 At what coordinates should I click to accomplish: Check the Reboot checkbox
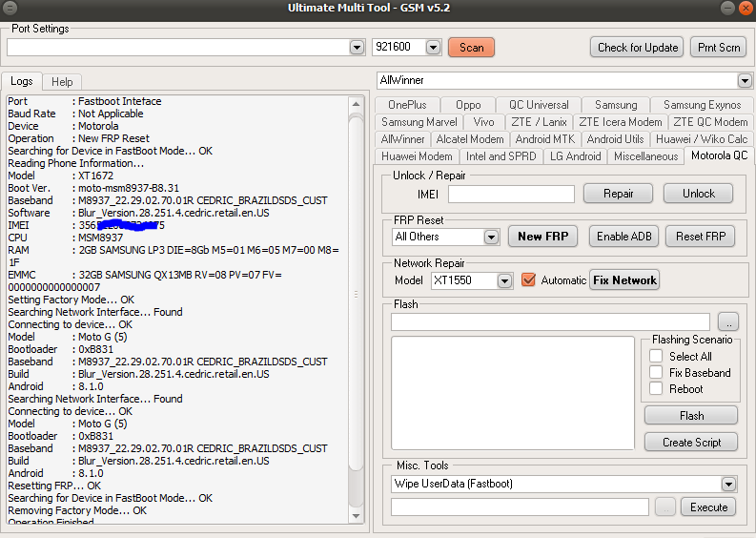(656, 388)
